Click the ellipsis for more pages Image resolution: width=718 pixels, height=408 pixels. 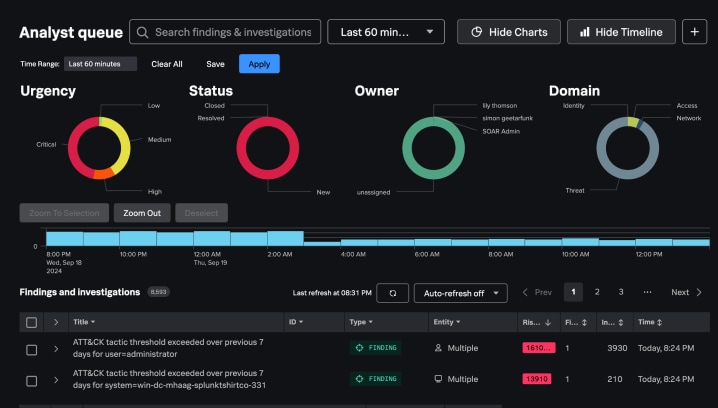click(647, 292)
